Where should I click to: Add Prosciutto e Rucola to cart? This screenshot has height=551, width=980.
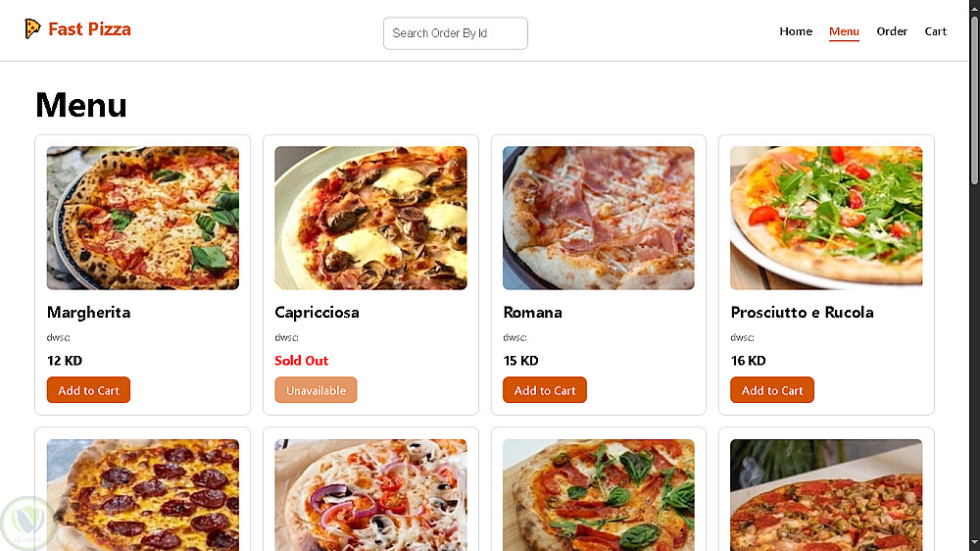pos(772,390)
